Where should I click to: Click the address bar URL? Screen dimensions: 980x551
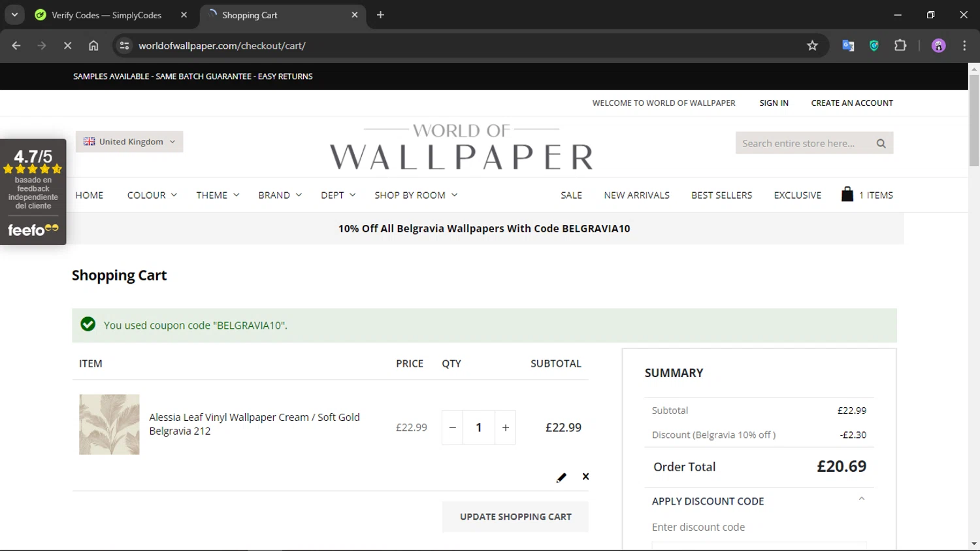(222, 46)
